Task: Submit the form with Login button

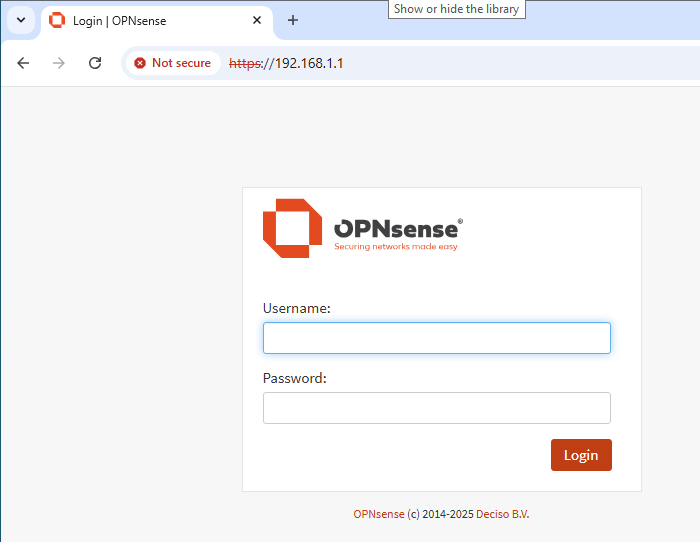Action: (x=581, y=455)
